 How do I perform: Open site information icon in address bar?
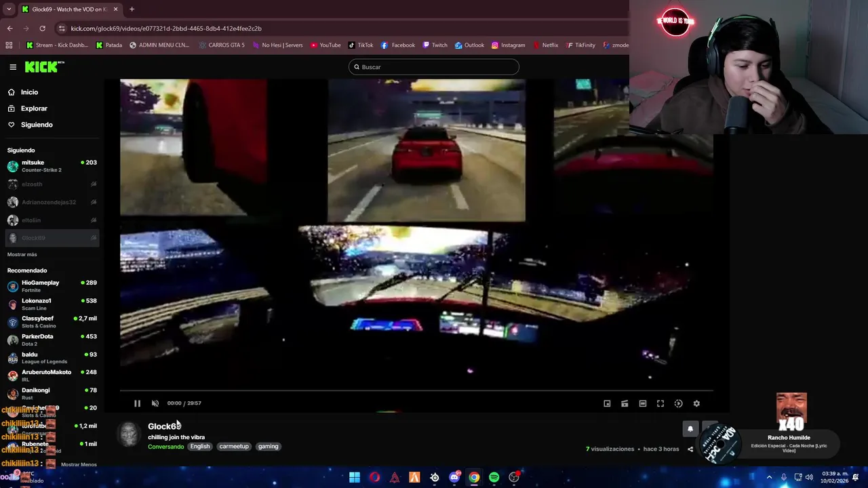point(62,28)
